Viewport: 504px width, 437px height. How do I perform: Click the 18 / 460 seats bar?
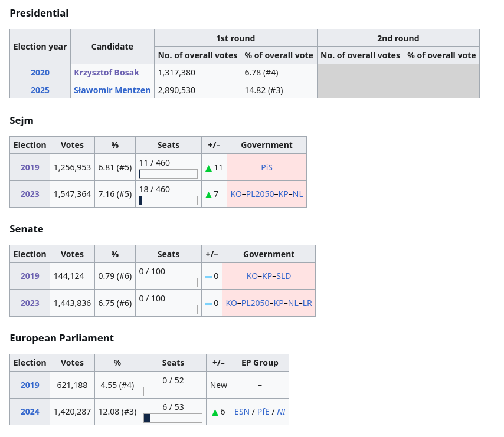(x=168, y=201)
